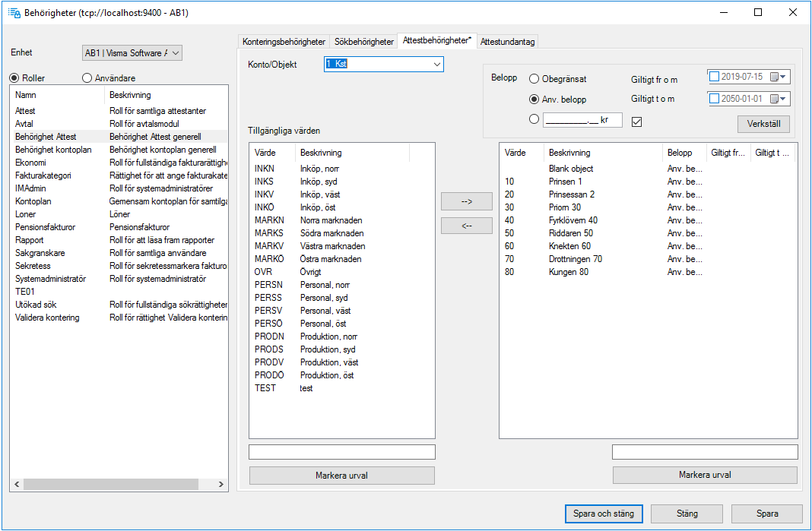Click the right arrow transfer button
The width and height of the screenshot is (812, 531).
tap(465, 201)
